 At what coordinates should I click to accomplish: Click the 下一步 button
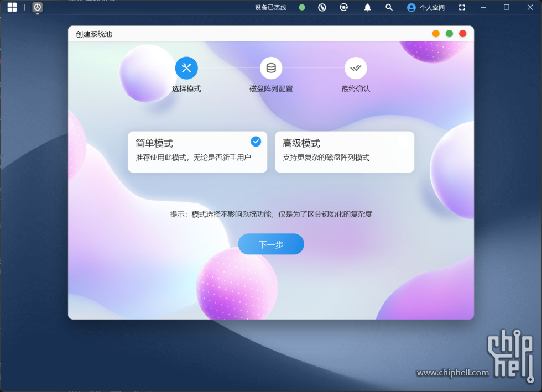271,244
